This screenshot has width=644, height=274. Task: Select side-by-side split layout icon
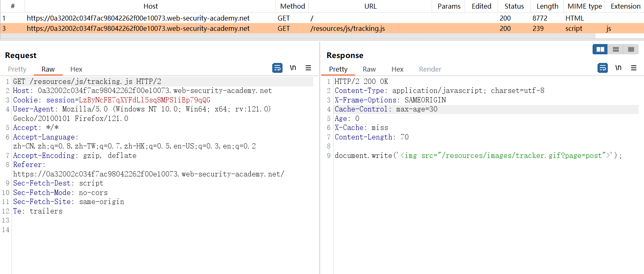point(600,49)
